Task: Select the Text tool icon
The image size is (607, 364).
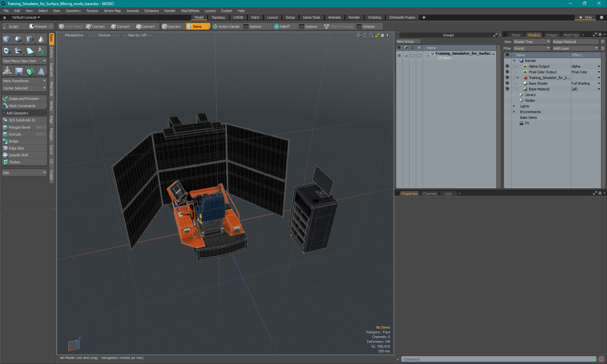Action: pos(41,51)
